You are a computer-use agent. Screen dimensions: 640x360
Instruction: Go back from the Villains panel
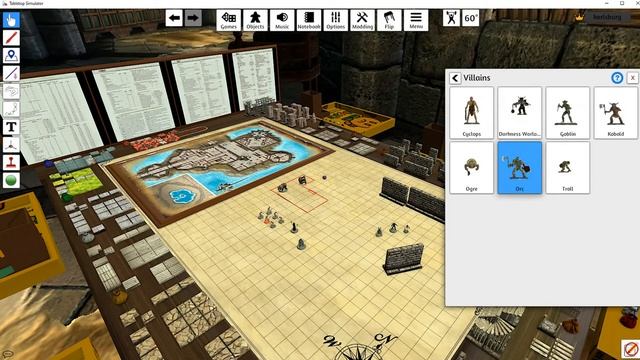[455, 78]
